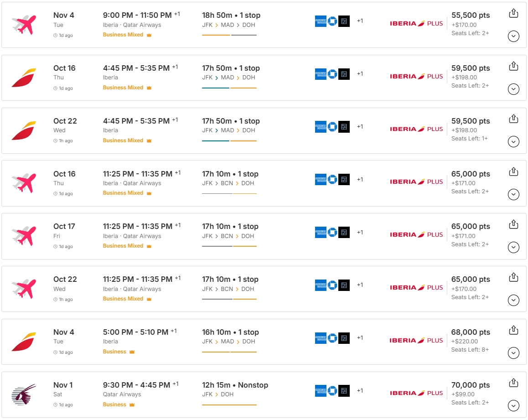
Task: Share the Oct 16 59,500 pts flight
Action: click(513, 67)
